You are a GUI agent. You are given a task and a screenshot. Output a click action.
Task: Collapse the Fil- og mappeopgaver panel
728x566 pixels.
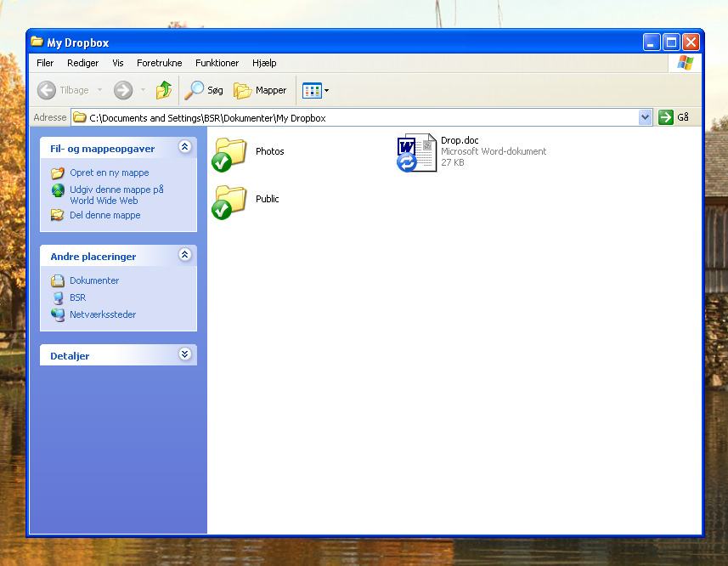185,148
